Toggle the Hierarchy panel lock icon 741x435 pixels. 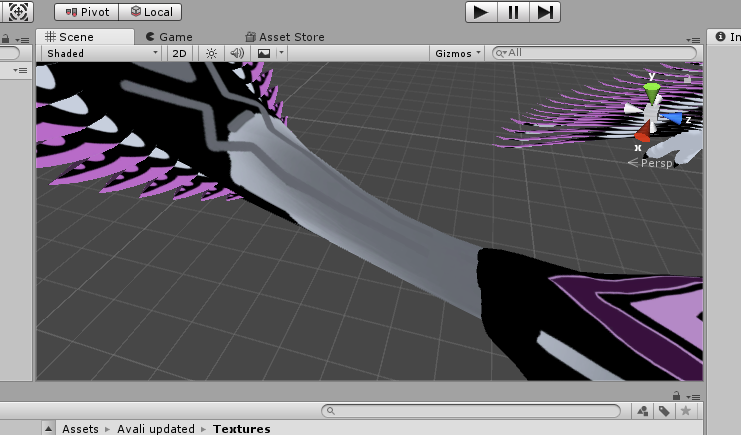6,39
